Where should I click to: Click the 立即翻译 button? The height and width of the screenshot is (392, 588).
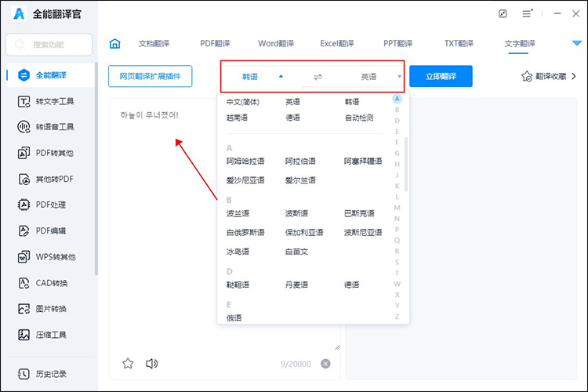(441, 76)
